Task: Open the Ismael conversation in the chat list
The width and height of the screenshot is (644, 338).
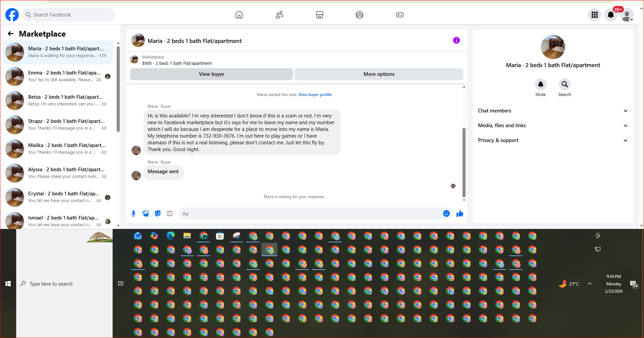Action: coord(58,220)
